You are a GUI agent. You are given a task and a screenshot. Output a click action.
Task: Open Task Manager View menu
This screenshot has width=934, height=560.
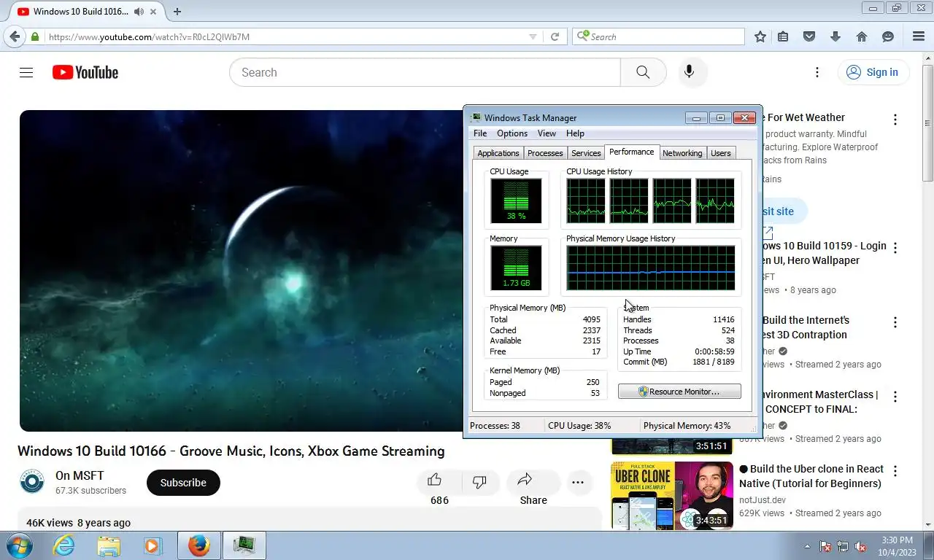pyautogui.click(x=547, y=133)
